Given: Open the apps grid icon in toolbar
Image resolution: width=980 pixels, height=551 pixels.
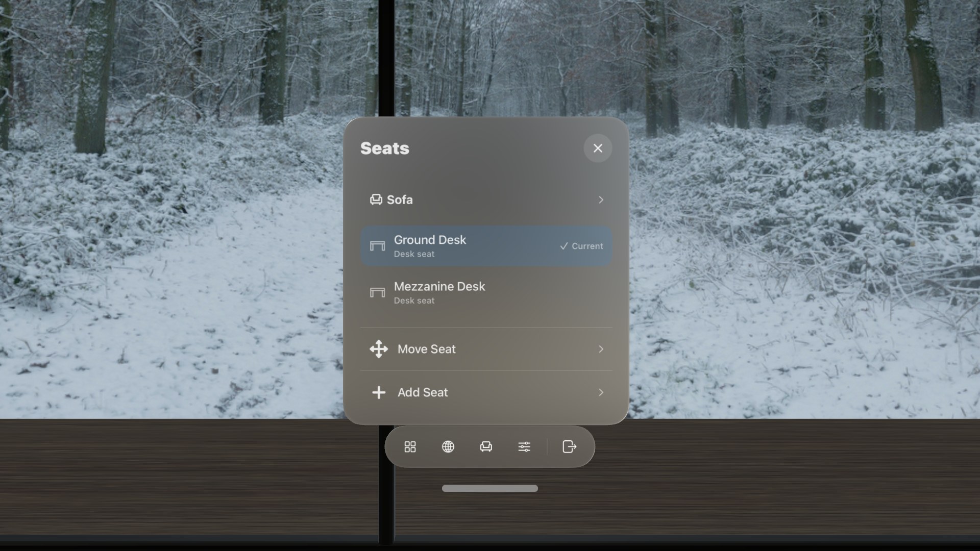Looking at the screenshot, I should pos(410,447).
